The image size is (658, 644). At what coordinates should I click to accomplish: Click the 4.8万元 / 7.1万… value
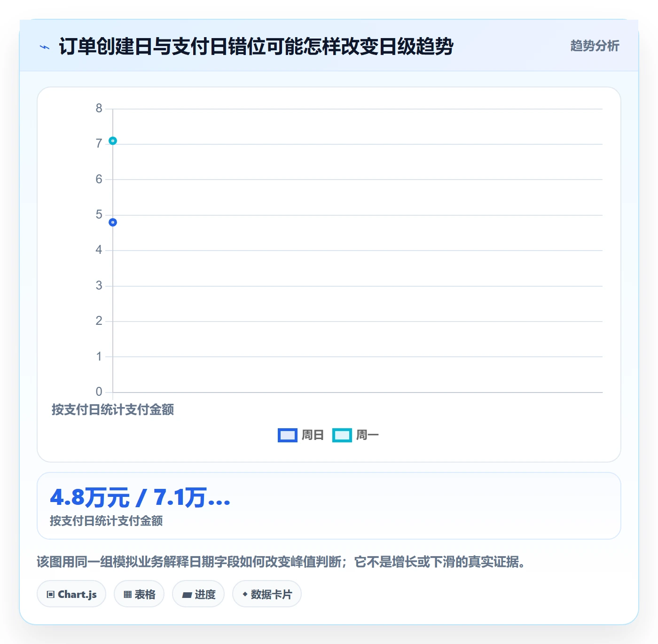click(x=140, y=497)
